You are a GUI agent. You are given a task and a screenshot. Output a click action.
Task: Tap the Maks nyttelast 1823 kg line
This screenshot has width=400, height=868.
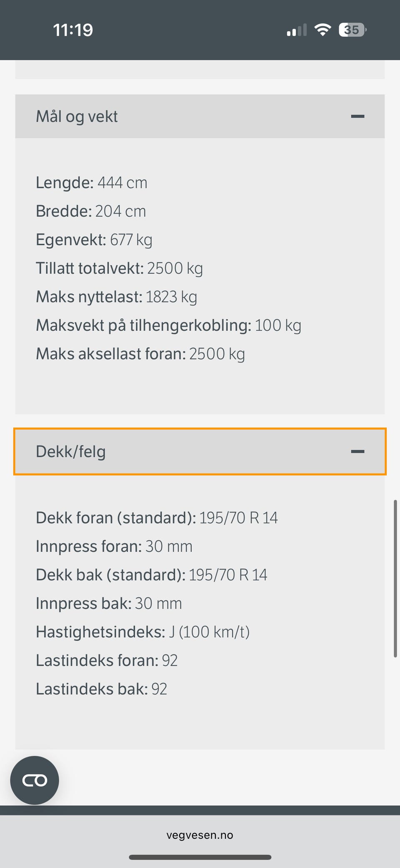(x=116, y=297)
